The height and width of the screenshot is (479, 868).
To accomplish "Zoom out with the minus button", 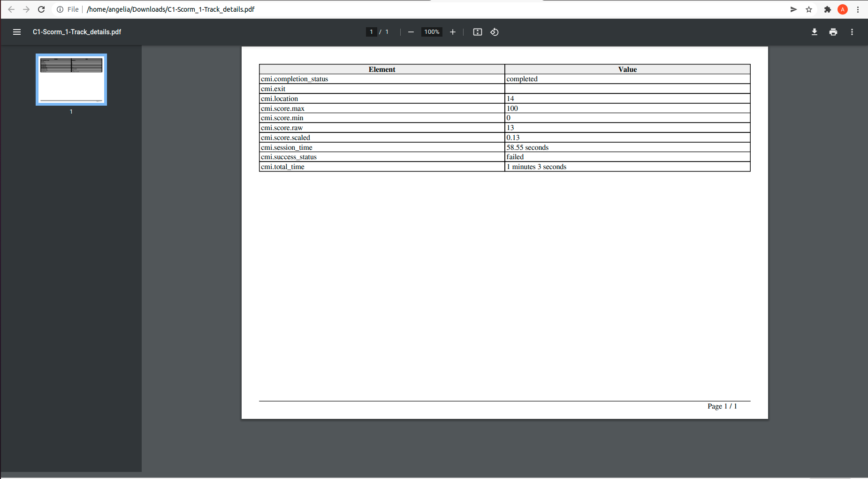I will coord(411,32).
